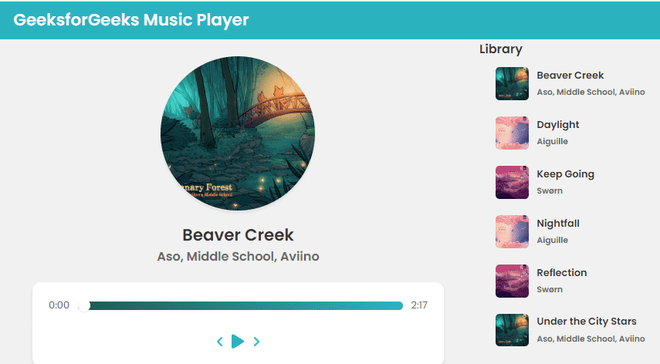The image size is (660, 364).
Task: Click the large circular album artwork
Action: [238, 133]
